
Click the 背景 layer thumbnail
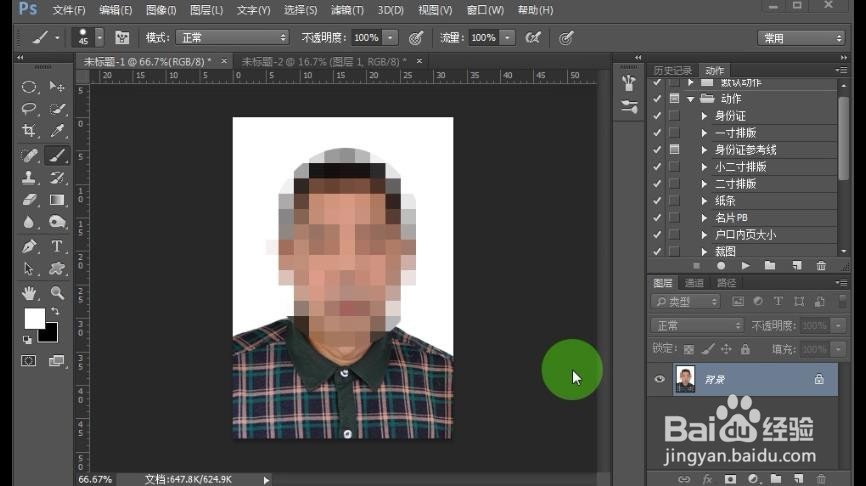[x=685, y=379]
